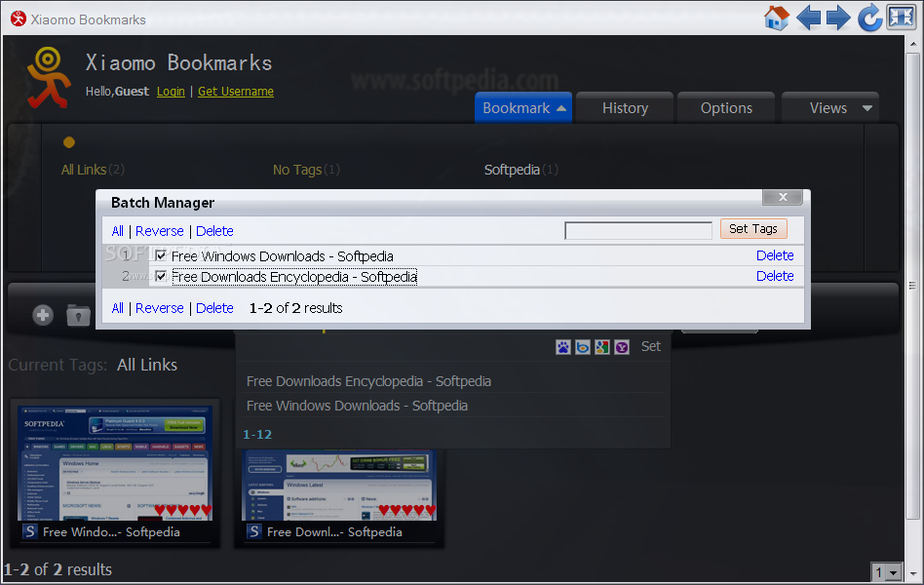The width and height of the screenshot is (924, 585).
Task: Click the locked folder icon
Action: [x=78, y=316]
